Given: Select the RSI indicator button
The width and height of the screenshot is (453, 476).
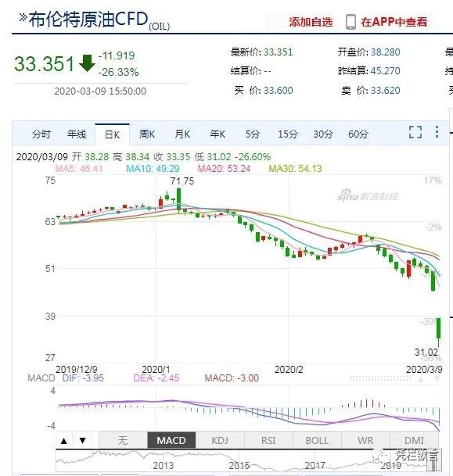Looking at the screenshot, I should [x=268, y=440].
